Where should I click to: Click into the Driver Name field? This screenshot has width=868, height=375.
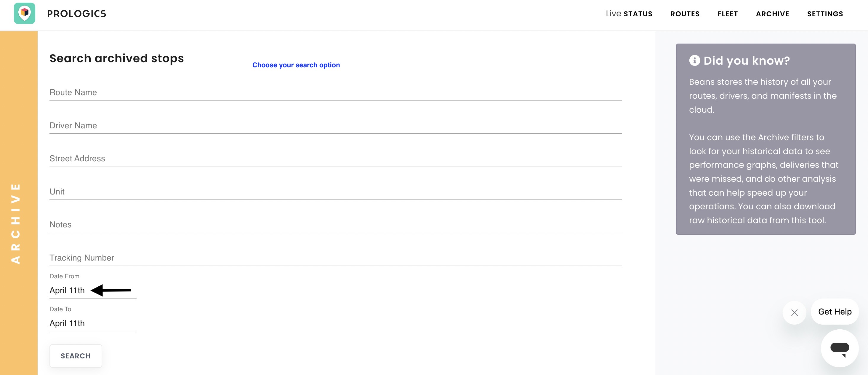click(335, 125)
